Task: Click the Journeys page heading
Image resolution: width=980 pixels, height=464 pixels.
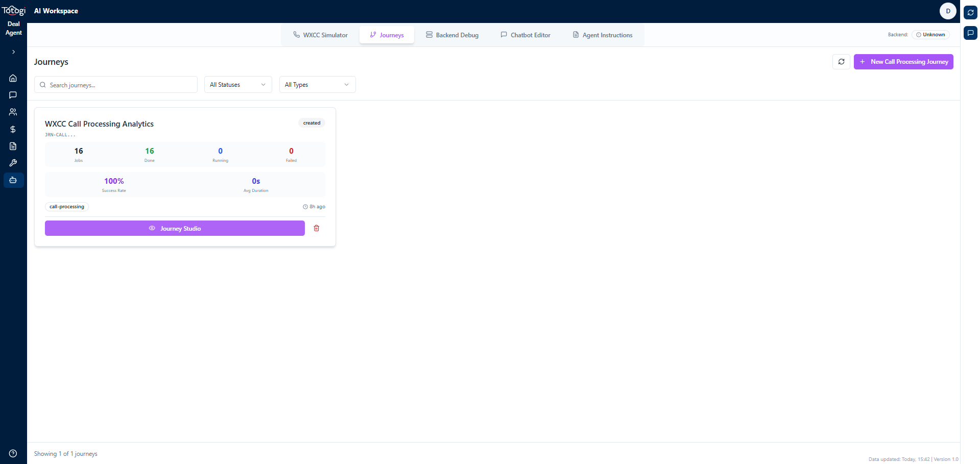Action: coord(51,62)
